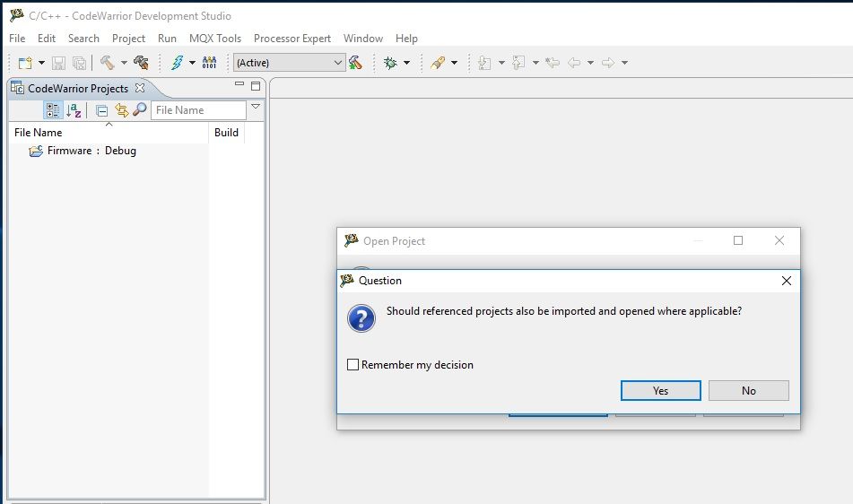
Task: Click the magnifier filter icon
Action: 140,109
